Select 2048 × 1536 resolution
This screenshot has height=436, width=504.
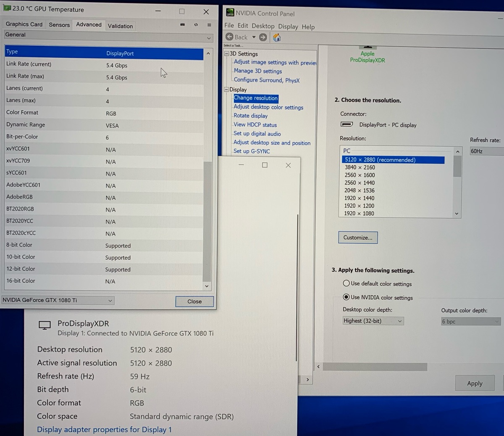360,190
